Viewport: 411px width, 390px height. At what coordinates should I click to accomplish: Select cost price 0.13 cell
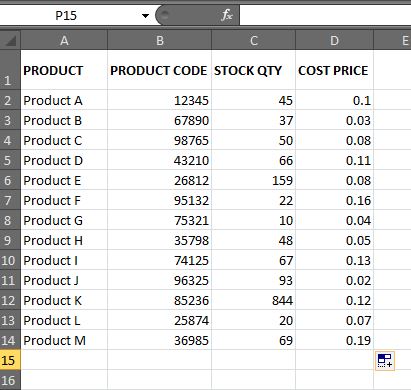[x=334, y=260]
